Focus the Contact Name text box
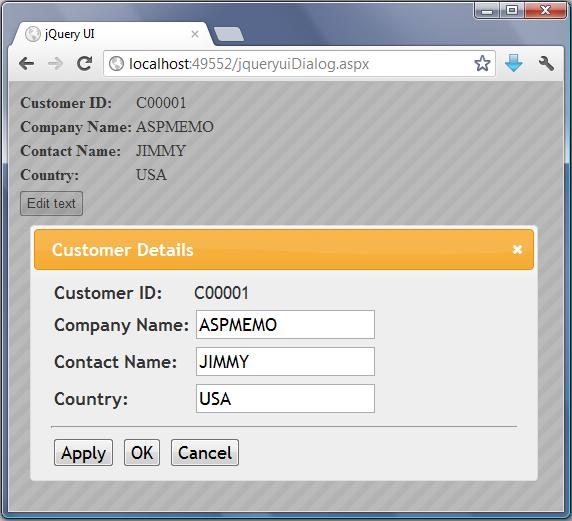This screenshot has height=521, width=572. [x=285, y=362]
